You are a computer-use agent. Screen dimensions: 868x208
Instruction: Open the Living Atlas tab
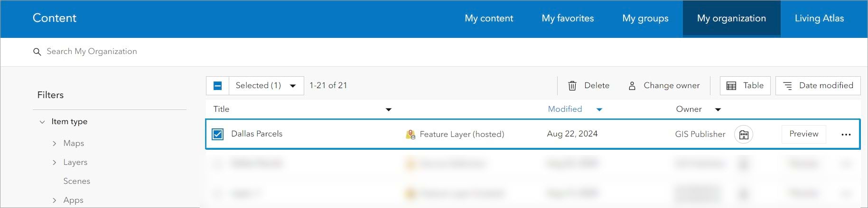coord(819,18)
